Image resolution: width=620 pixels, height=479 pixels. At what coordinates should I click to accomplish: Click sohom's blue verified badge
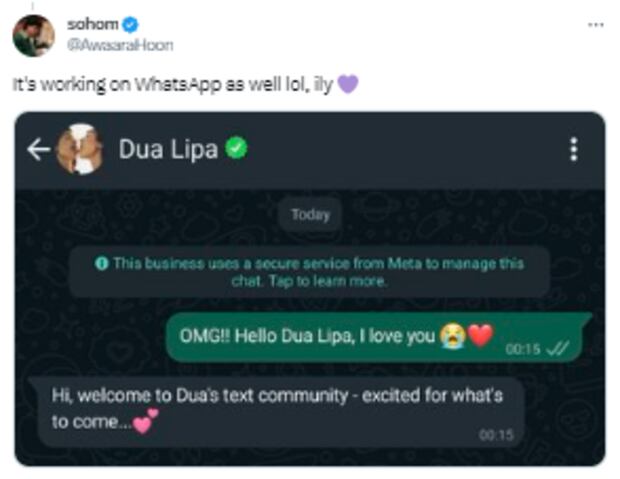pyautogui.click(x=130, y=25)
